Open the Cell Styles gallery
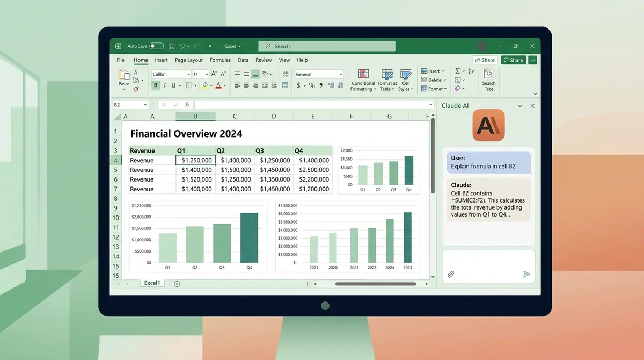 pos(406,80)
